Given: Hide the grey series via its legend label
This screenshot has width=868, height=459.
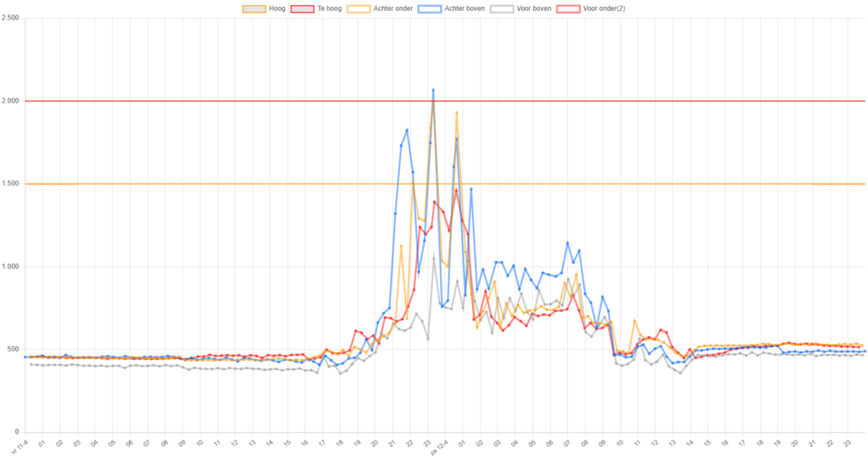Looking at the screenshot, I should (534, 8).
